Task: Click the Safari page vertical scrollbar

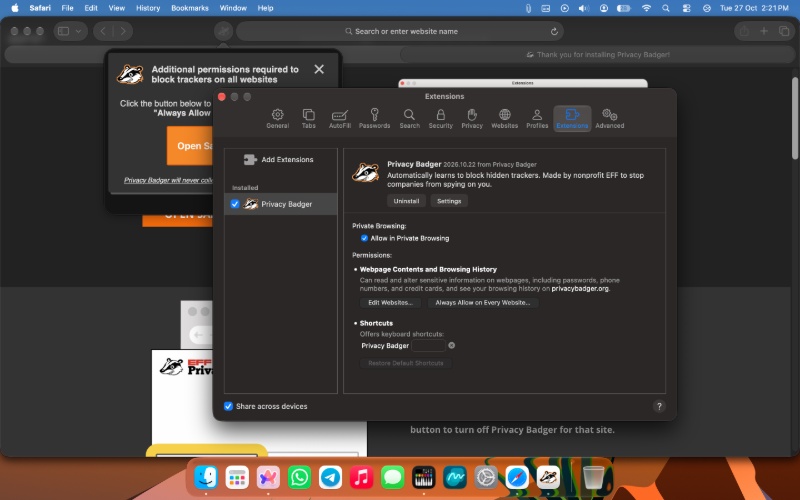Action: [x=795, y=118]
